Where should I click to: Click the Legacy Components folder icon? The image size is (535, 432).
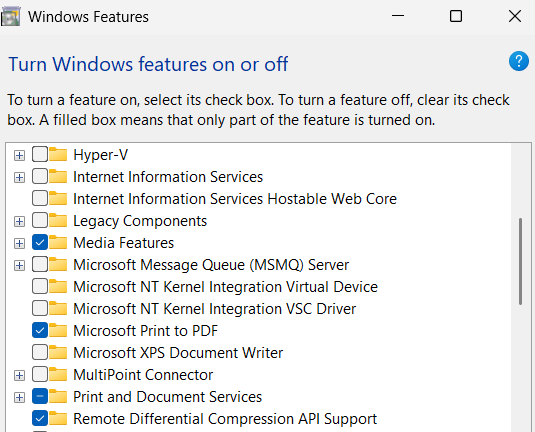58,220
